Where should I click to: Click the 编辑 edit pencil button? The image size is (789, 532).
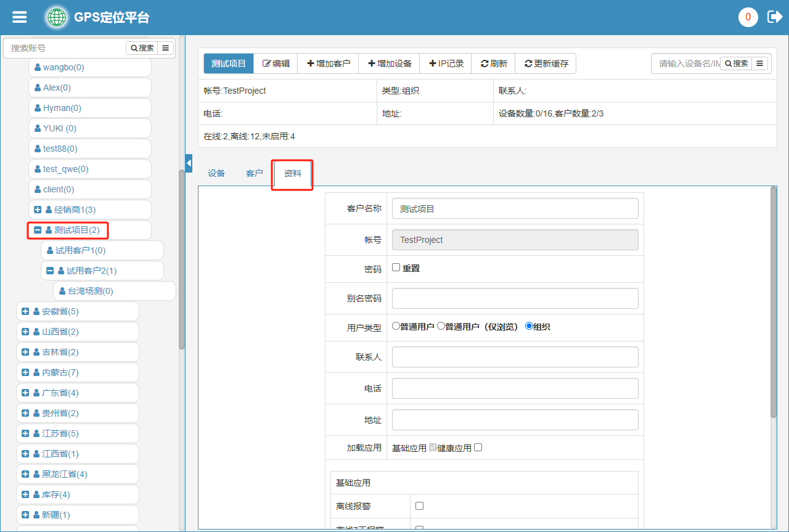click(x=276, y=63)
